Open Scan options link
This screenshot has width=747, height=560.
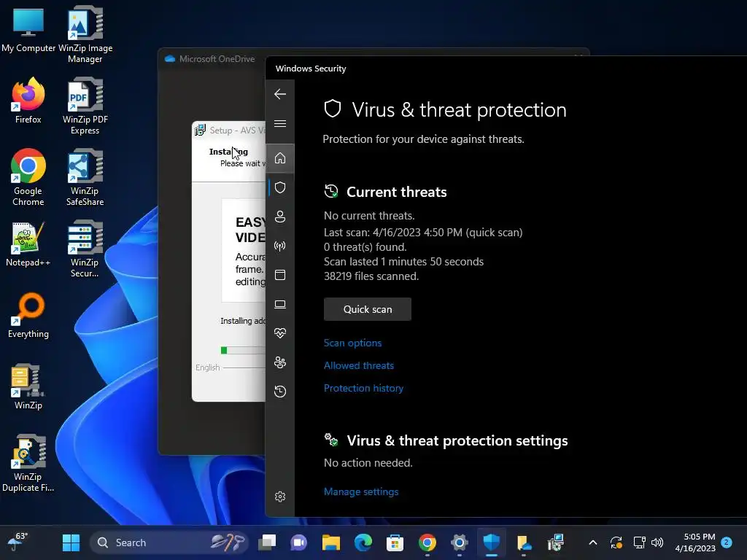coord(352,343)
